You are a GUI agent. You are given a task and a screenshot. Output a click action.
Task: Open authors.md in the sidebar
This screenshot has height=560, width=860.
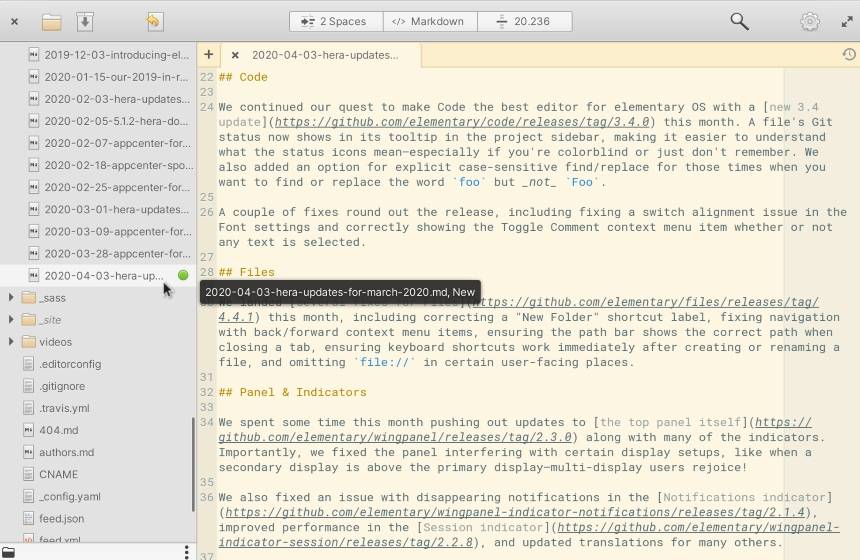(66, 452)
